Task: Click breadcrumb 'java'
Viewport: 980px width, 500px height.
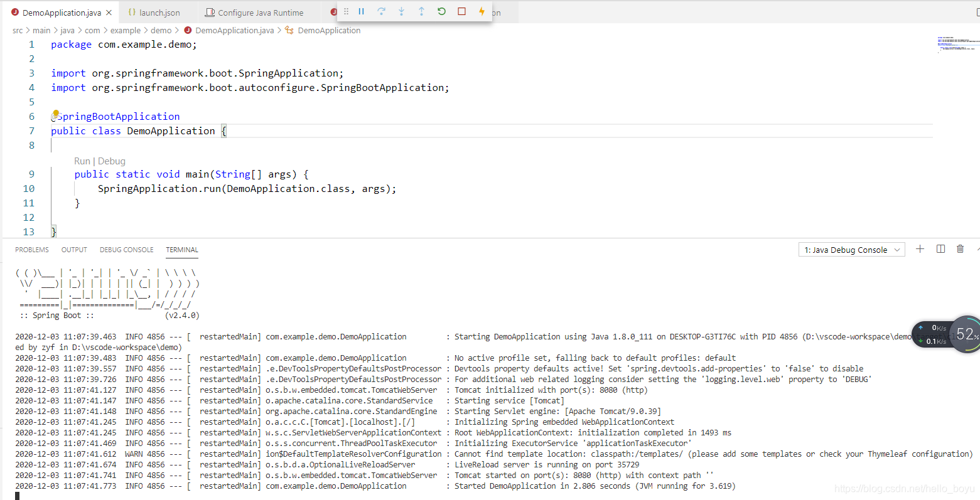Action: tap(67, 30)
